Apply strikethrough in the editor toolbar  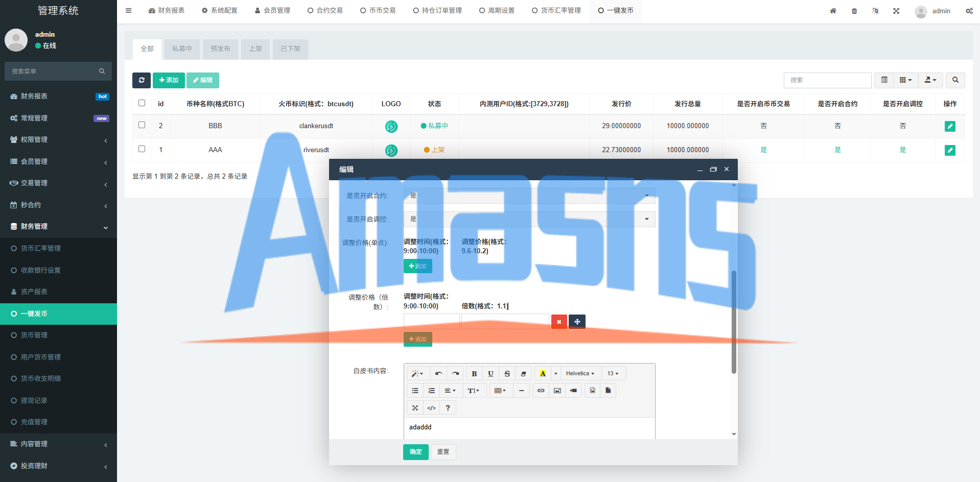pos(507,374)
